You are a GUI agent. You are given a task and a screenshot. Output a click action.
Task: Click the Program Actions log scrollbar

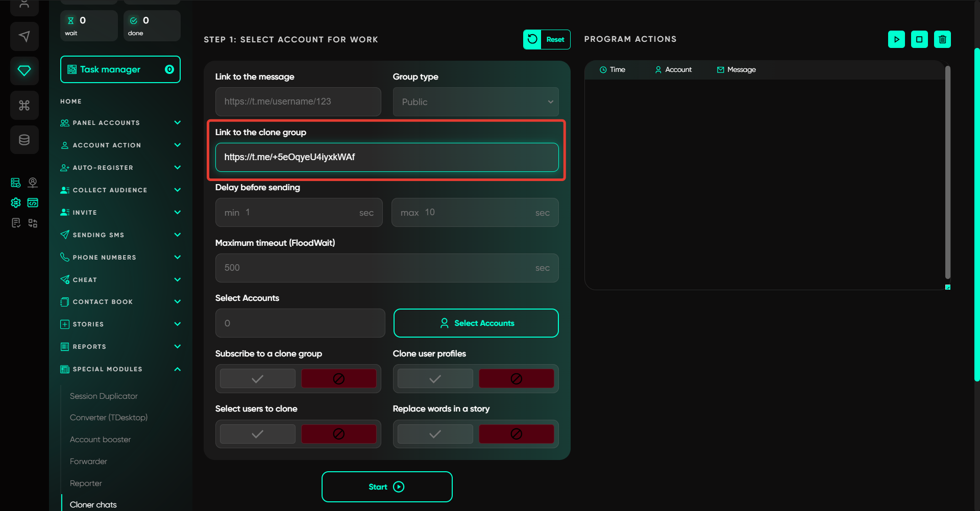click(x=947, y=173)
